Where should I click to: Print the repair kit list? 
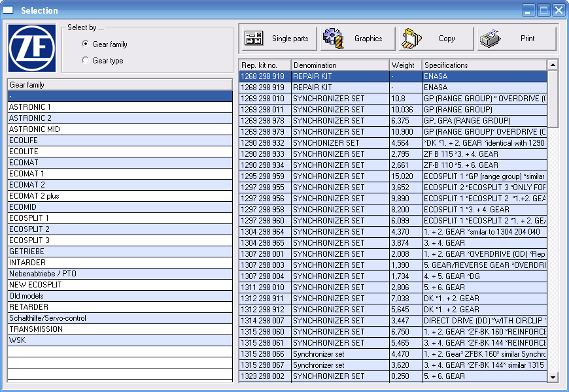click(x=517, y=39)
